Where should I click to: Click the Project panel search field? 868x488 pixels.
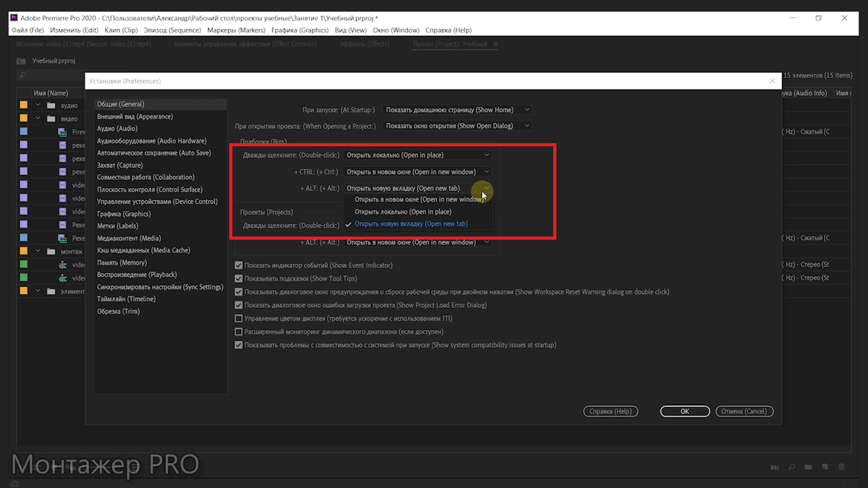52,75
